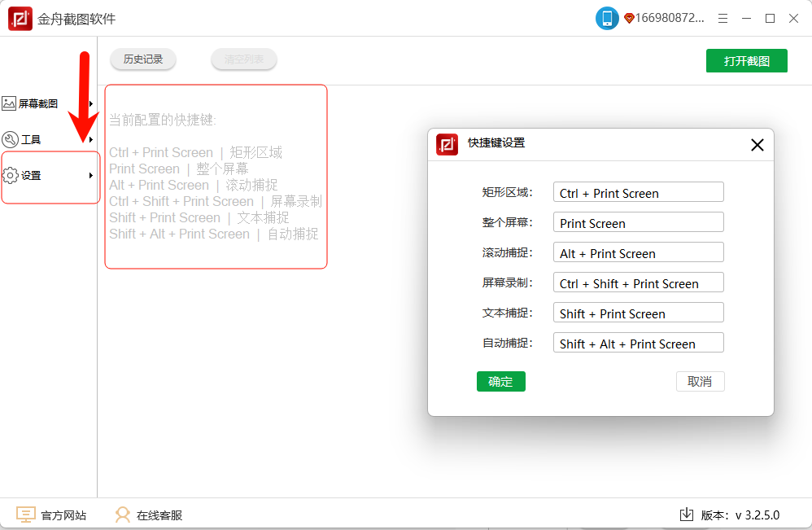The image size is (812, 530).
Task: Close the 快捷键设置 dialog
Action: [x=757, y=145]
